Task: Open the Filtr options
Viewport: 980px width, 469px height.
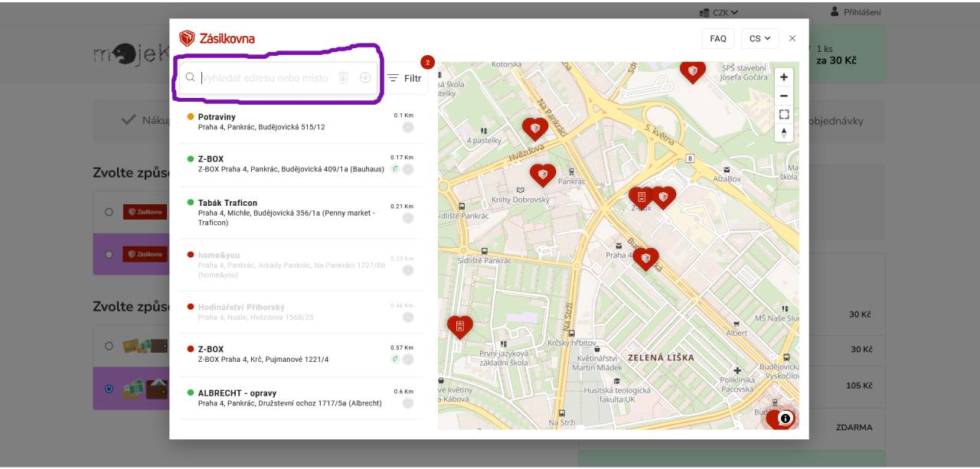Action: tap(404, 78)
